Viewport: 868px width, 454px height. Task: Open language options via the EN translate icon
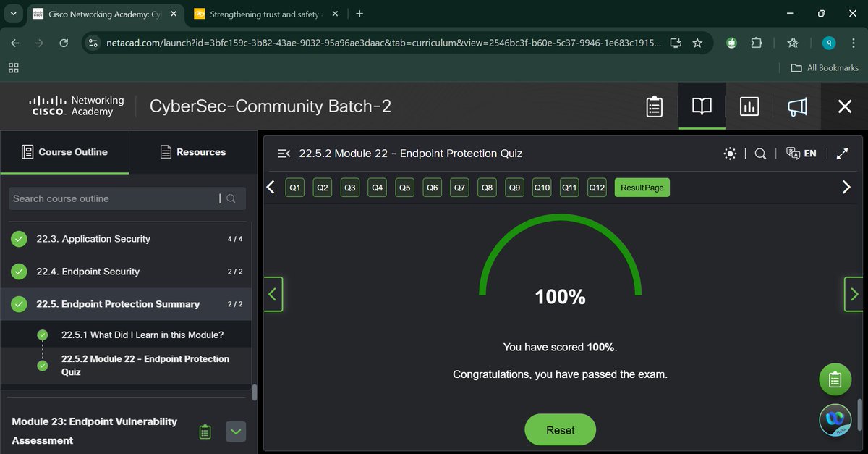point(801,154)
